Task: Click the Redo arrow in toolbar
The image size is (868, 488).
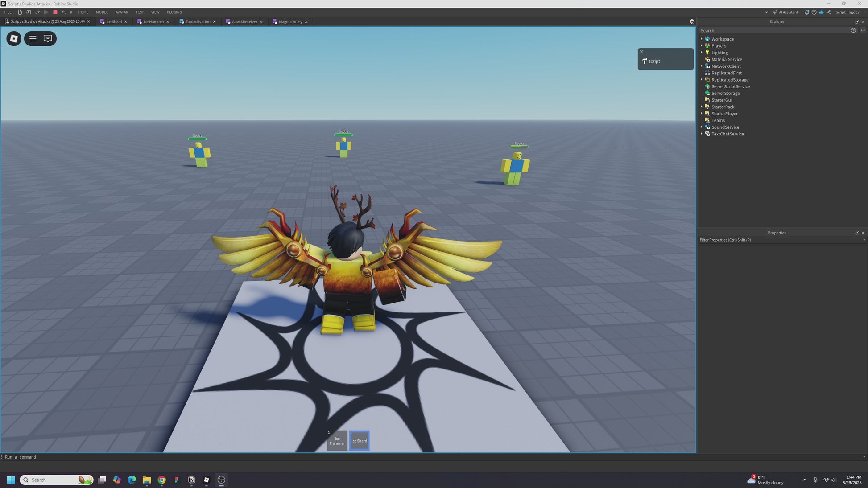Action: pyautogui.click(x=37, y=12)
